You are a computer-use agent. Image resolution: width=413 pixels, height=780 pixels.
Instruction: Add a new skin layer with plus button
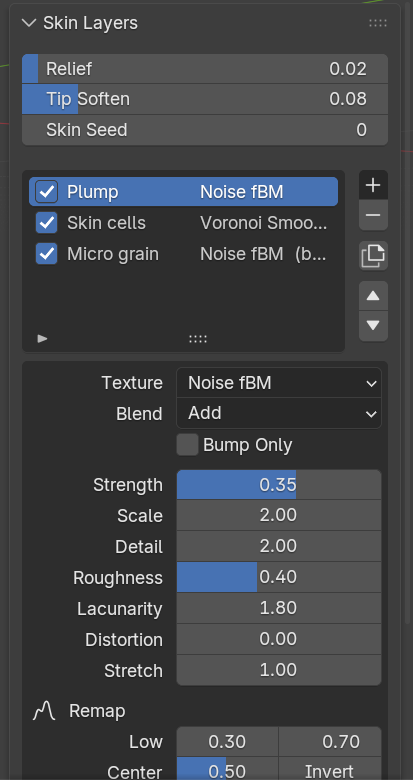coord(373,185)
